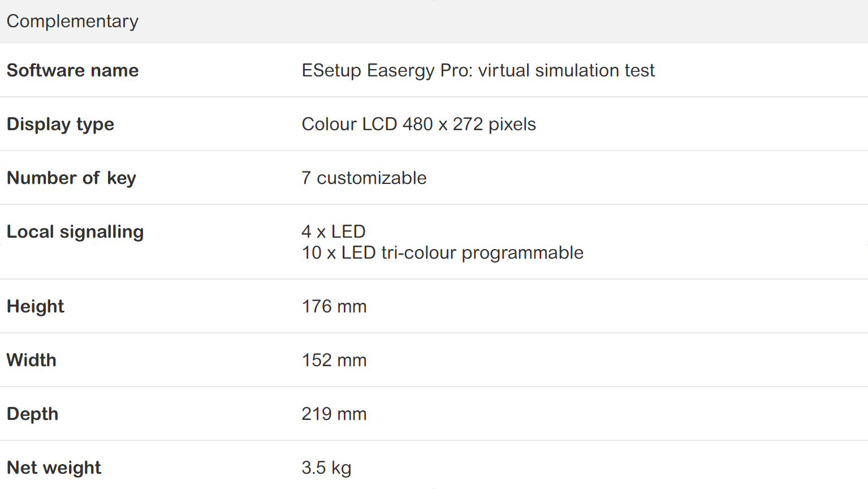
Task: Click the Software name label
Action: (72, 70)
